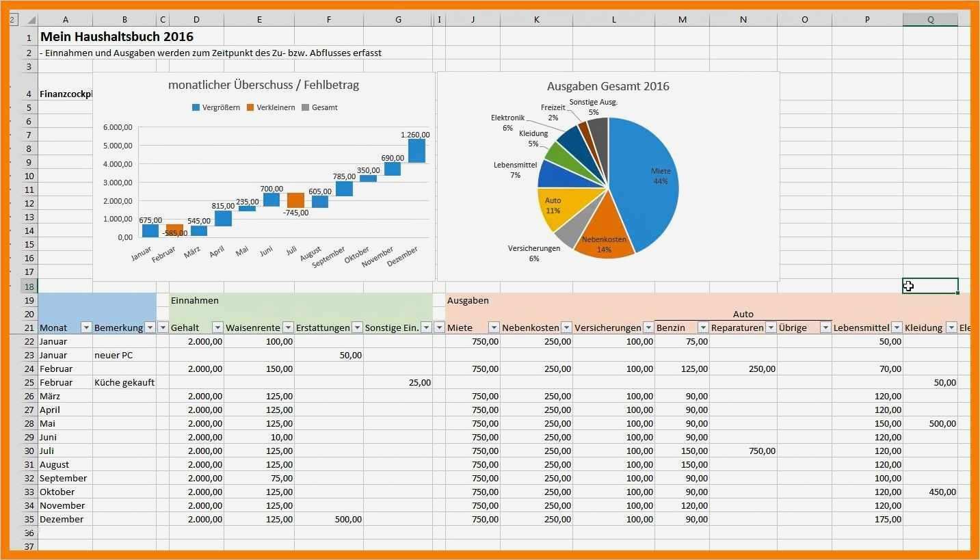Screen dimensions: 980x560
Task: Open the filter dropdown on Benzin
Action: coord(703,328)
